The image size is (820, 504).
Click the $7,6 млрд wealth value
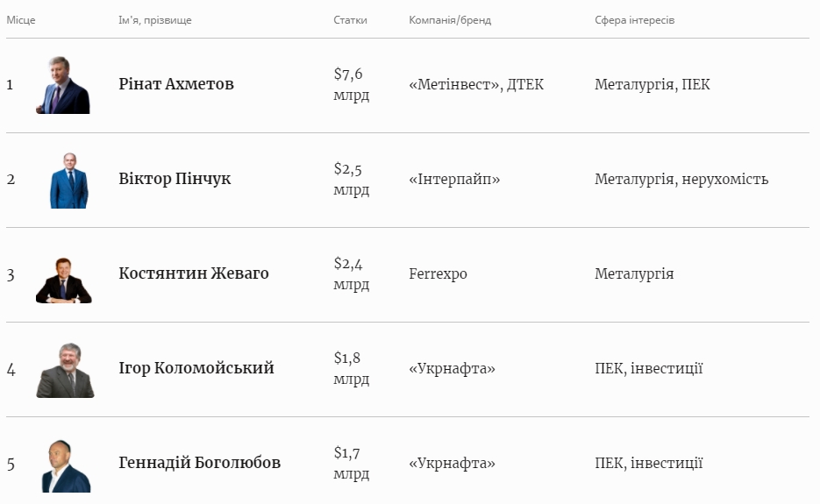tap(351, 85)
